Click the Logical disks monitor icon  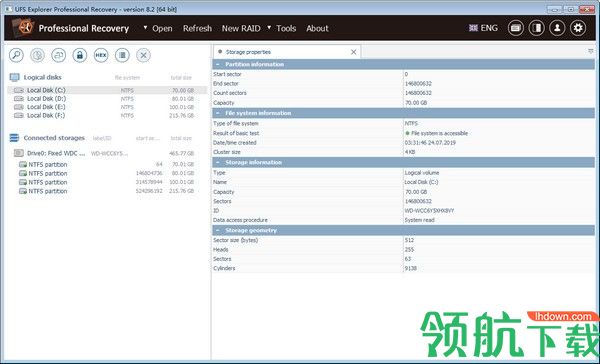tap(15, 77)
